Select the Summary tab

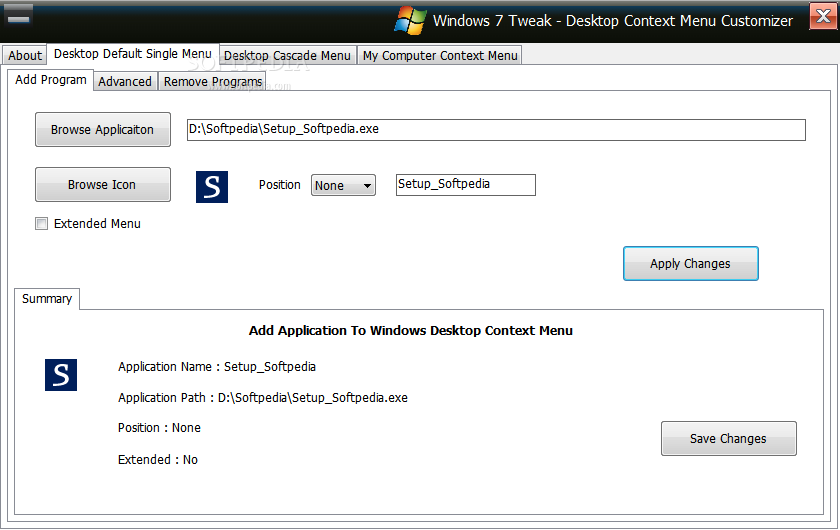[47, 299]
